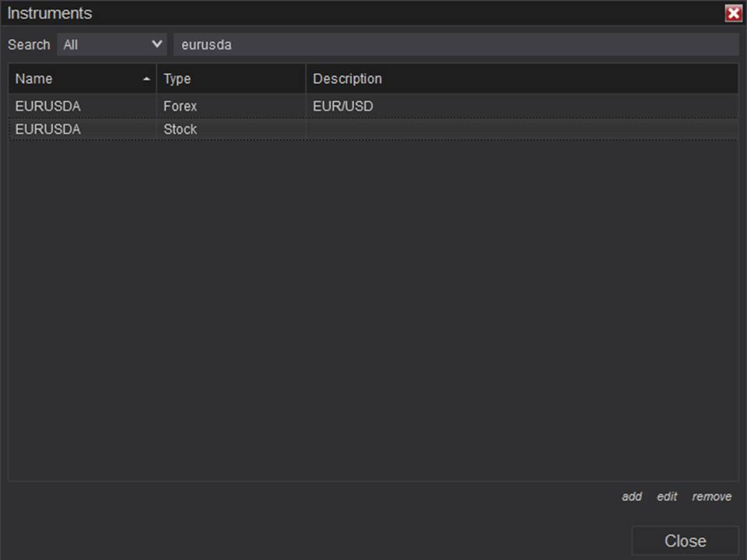The image size is (747, 560).
Task: Select the EURUSDA Stock row
Action: pos(373,129)
